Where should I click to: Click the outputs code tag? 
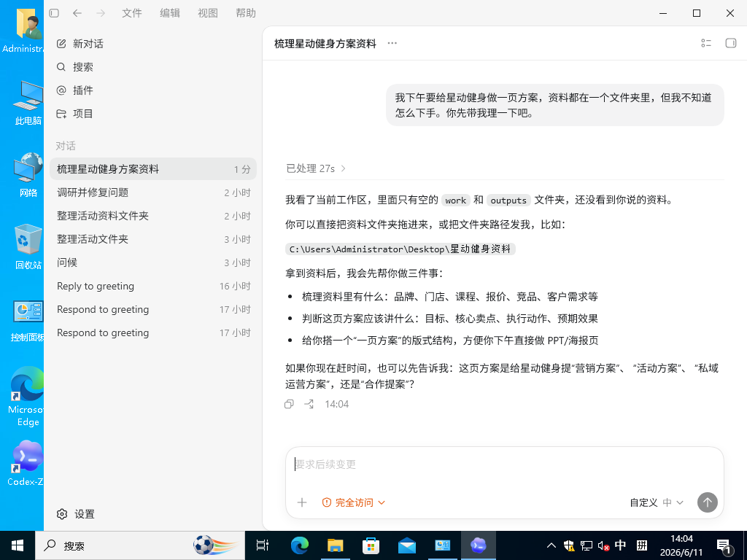(508, 201)
